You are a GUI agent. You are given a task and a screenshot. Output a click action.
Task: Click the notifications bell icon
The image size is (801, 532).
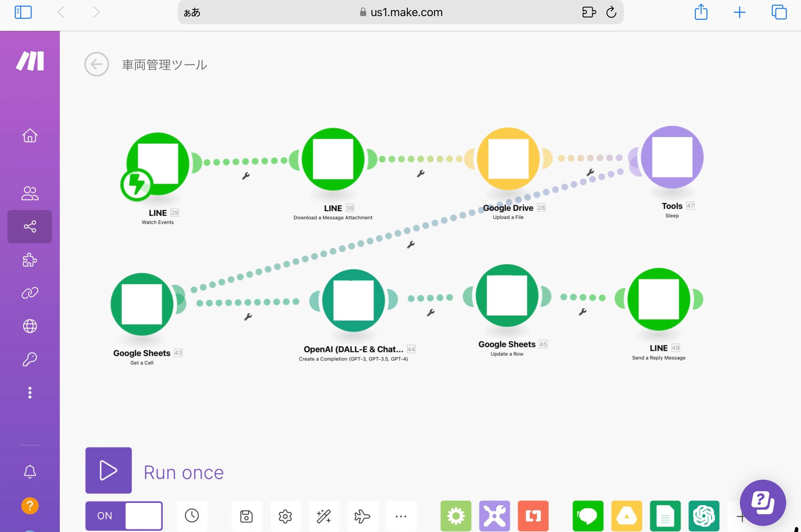(x=30, y=472)
